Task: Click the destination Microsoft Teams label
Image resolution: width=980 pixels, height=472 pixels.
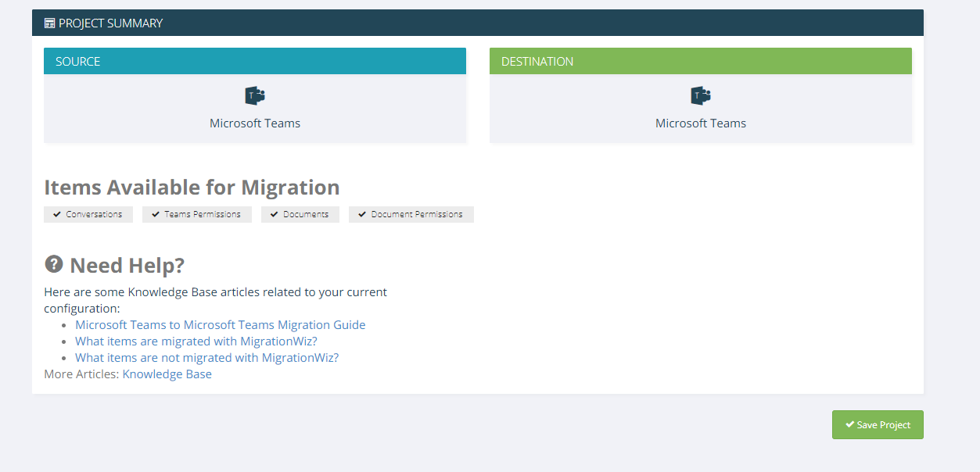Action: point(701,123)
